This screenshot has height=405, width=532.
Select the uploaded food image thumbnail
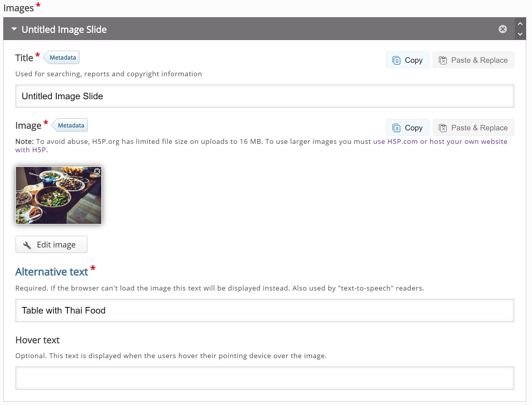tap(58, 195)
